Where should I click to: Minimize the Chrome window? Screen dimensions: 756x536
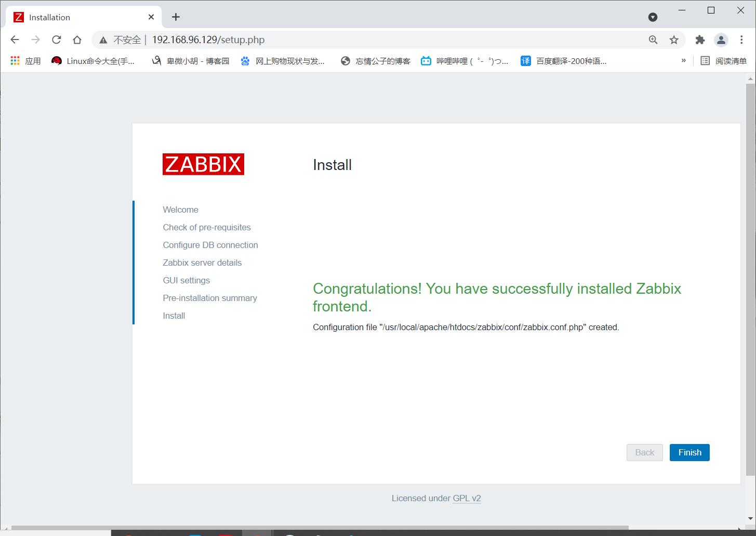point(682,10)
